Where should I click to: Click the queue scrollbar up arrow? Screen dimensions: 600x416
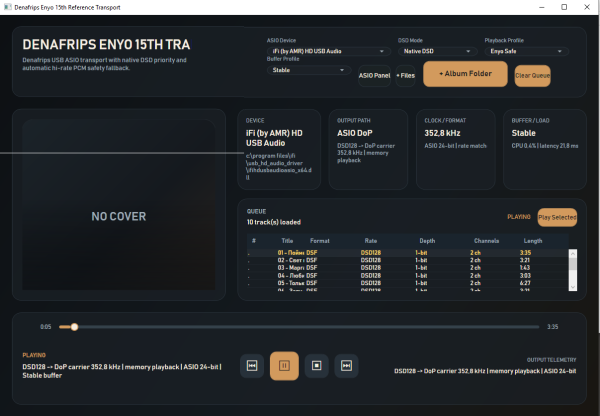pos(573,253)
